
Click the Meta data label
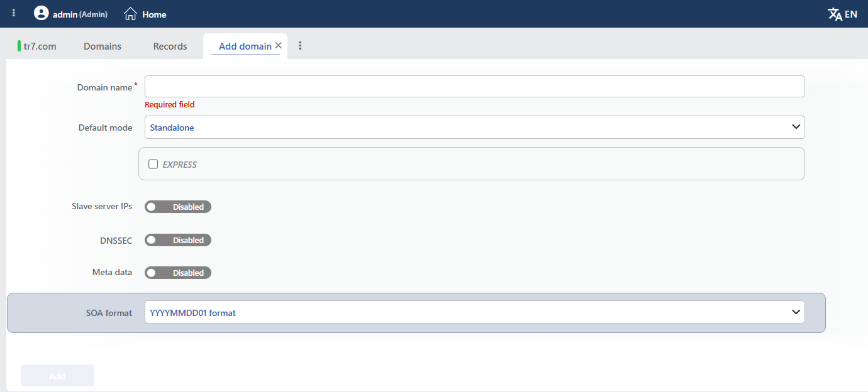tap(112, 273)
